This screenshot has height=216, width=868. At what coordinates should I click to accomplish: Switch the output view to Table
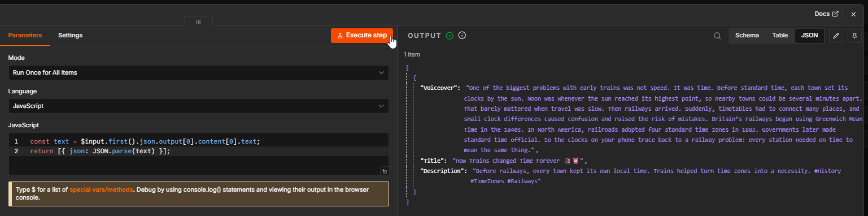tap(780, 35)
